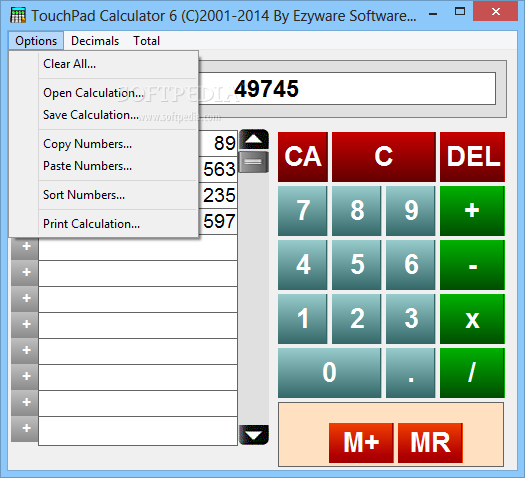Click the green divide slash key
The image size is (525, 478).
472,373
